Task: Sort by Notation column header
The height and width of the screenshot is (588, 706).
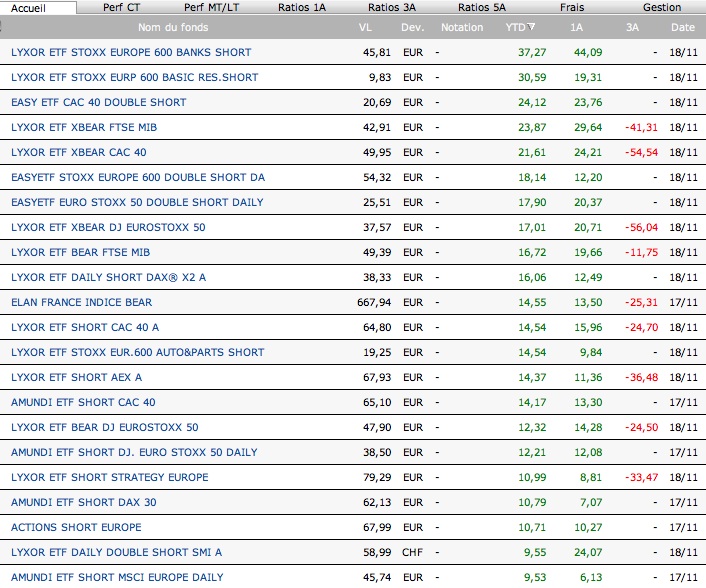Action: point(462,27)
